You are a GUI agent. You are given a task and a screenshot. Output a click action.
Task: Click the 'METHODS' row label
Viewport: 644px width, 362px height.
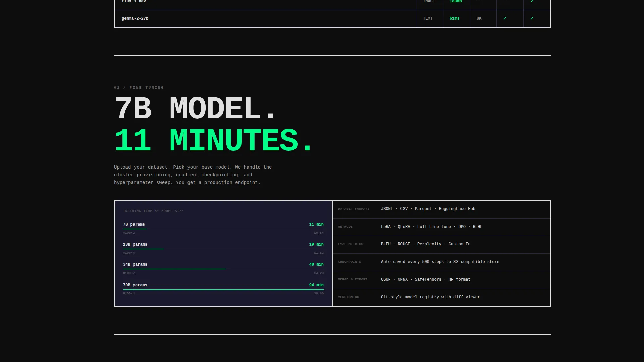(x=345, y=227)
